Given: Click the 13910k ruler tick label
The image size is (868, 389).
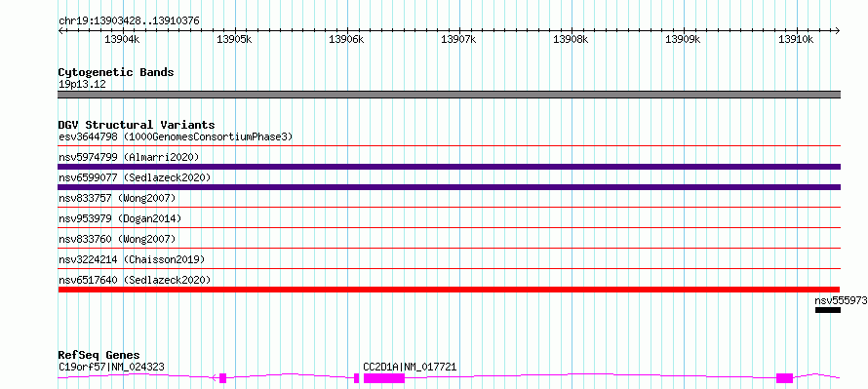Looking at the screenshot, I should (x=796, y=39).
